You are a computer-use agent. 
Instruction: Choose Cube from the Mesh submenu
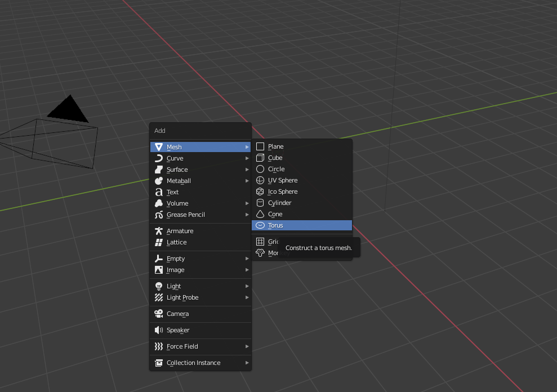point(301,158)
